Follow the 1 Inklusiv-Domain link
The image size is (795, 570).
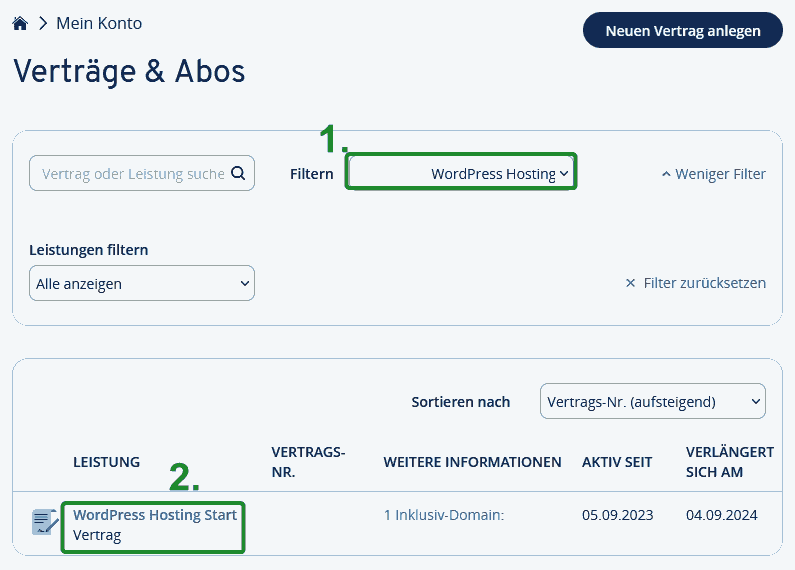(443, 516)
